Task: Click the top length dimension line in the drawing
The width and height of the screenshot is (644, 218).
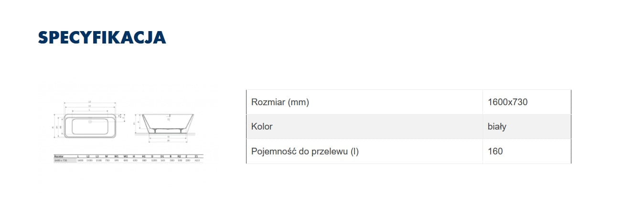Action: coord(90,102)
